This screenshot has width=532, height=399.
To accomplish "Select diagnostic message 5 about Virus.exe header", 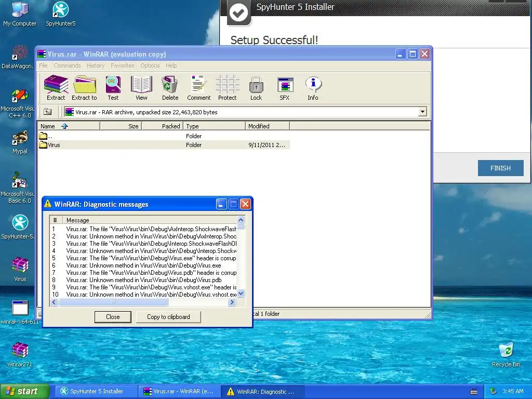I will coord(143,258).
